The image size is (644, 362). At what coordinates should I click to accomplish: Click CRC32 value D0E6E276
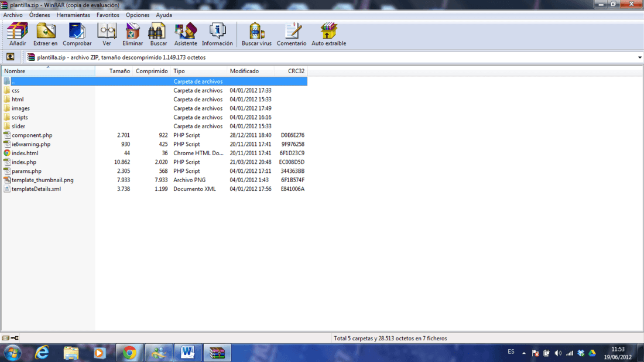pyautogui.click(x=292, y=135)
